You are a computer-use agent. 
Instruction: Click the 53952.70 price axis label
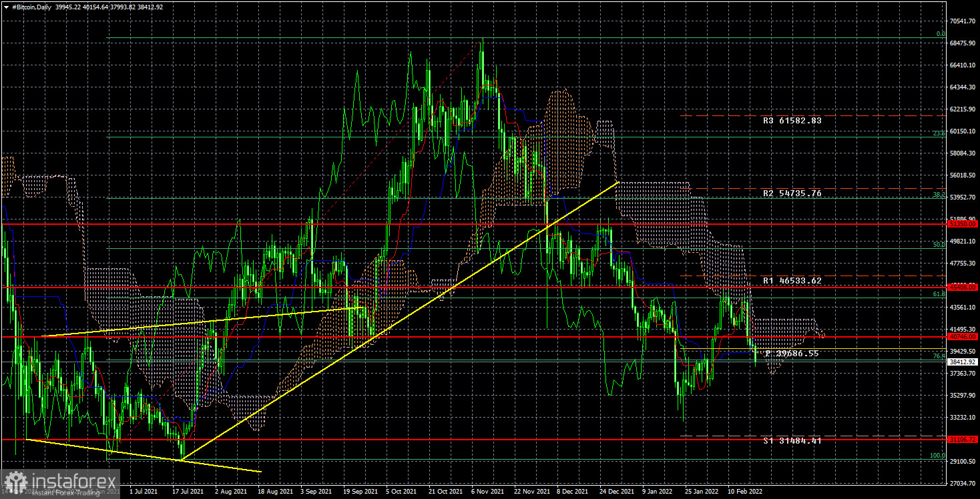963,197
